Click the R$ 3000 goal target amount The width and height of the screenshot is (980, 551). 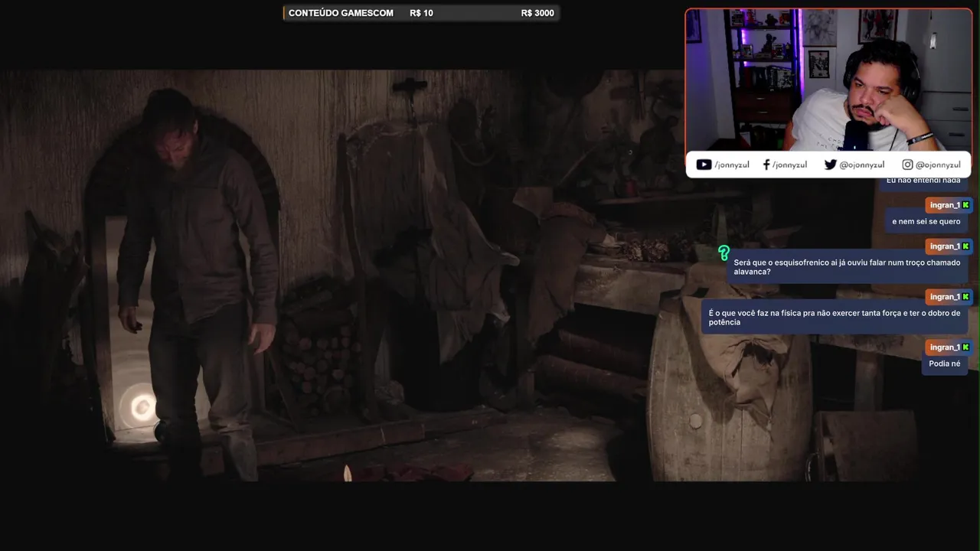pyautogui.click(x=537, y=13)
